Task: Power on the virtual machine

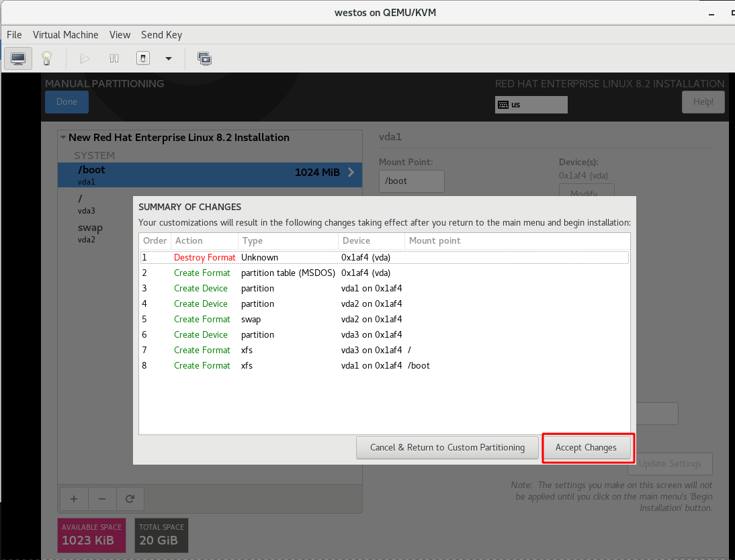Action: coord(85,58)
